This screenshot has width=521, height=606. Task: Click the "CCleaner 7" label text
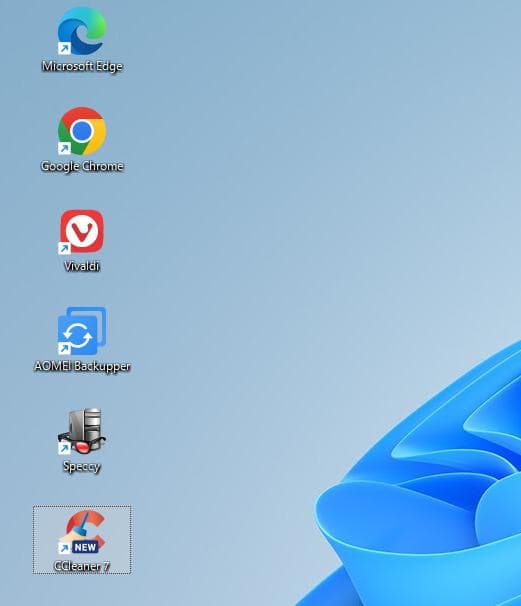[82, 566]
